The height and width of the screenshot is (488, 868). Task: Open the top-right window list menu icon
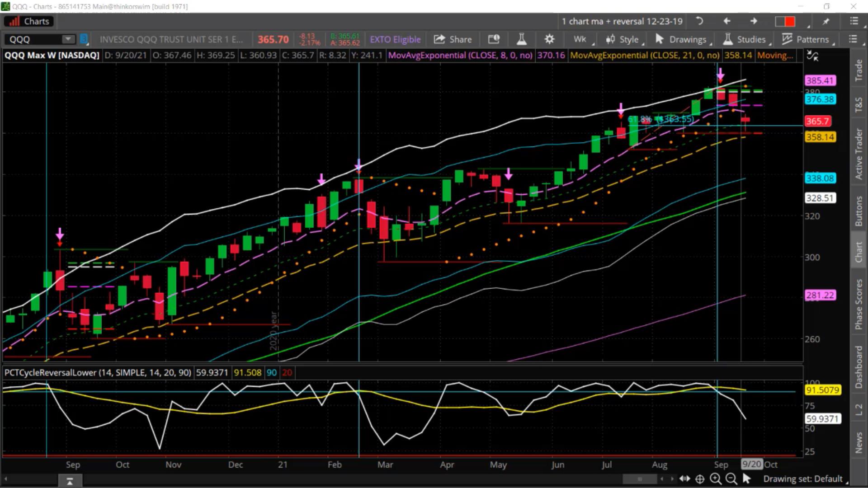[x=854, y=21]
